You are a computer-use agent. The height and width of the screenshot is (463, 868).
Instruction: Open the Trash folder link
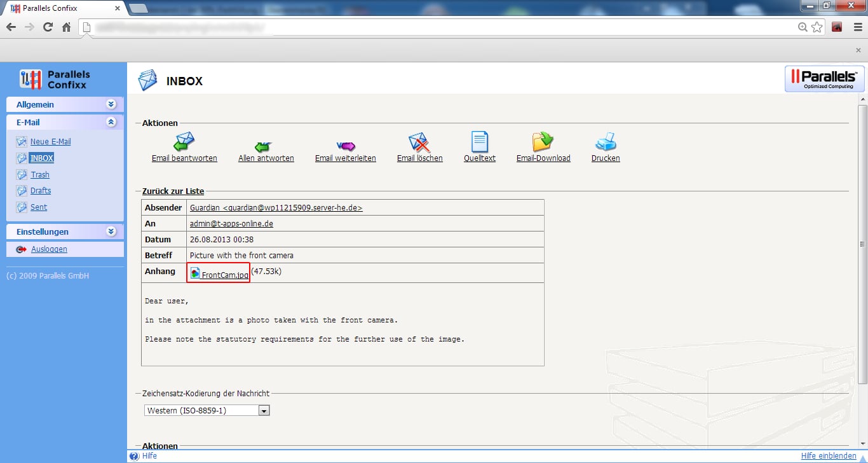click(40, 175)
